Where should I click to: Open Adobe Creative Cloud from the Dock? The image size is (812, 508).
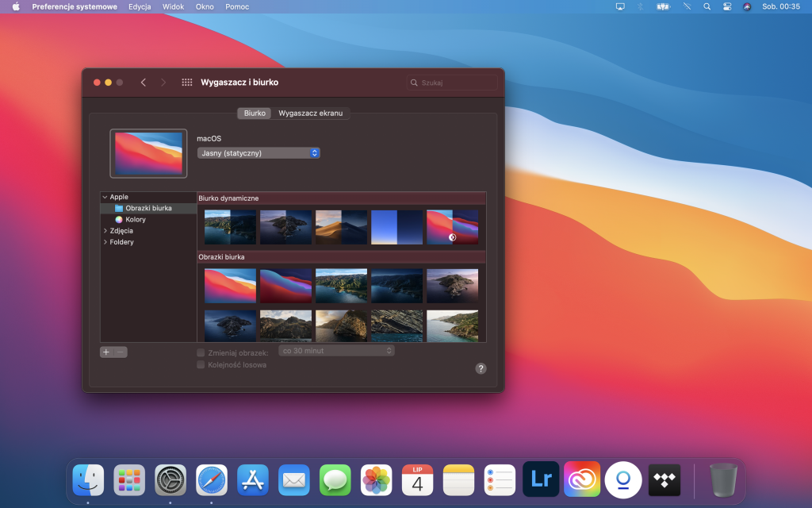tap(582, 479)
